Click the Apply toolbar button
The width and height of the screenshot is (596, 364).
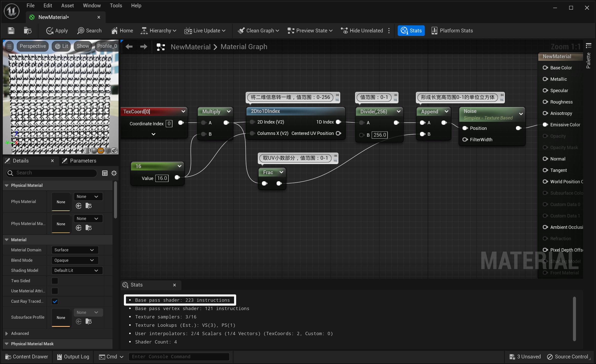(57, 31)
